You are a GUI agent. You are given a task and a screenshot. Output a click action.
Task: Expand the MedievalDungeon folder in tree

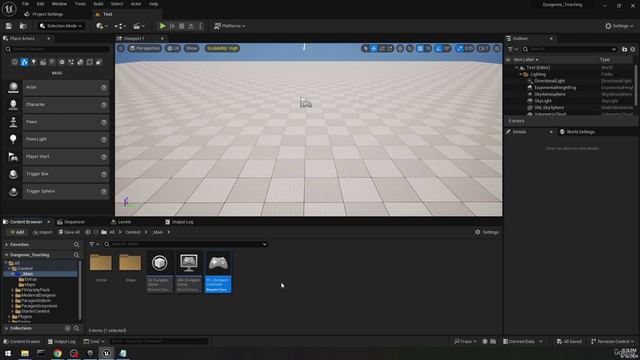coord(13,295)
